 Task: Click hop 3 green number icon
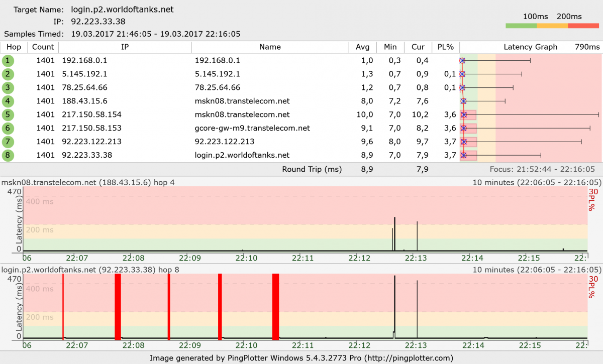[x=8, y=88]
